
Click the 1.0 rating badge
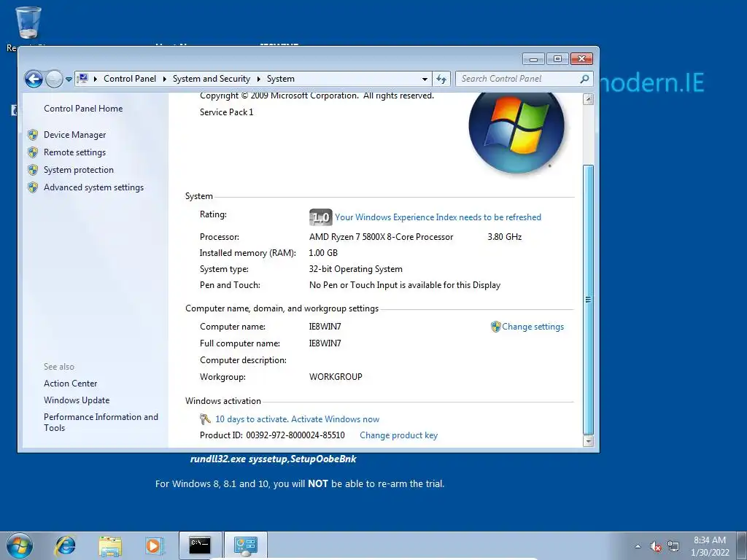(321, 217)
